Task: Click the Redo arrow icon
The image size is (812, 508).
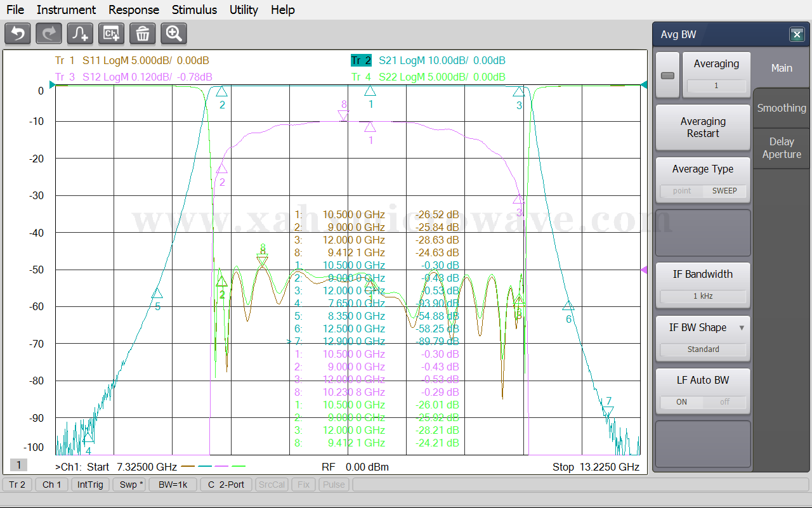Action: pyautogui.click(x=49, y=33)
